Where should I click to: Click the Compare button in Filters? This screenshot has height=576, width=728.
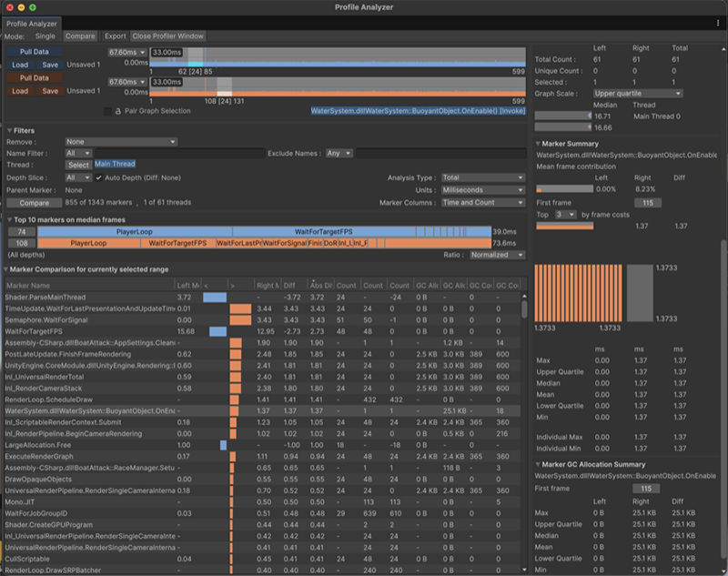click(x=34, y=203)
